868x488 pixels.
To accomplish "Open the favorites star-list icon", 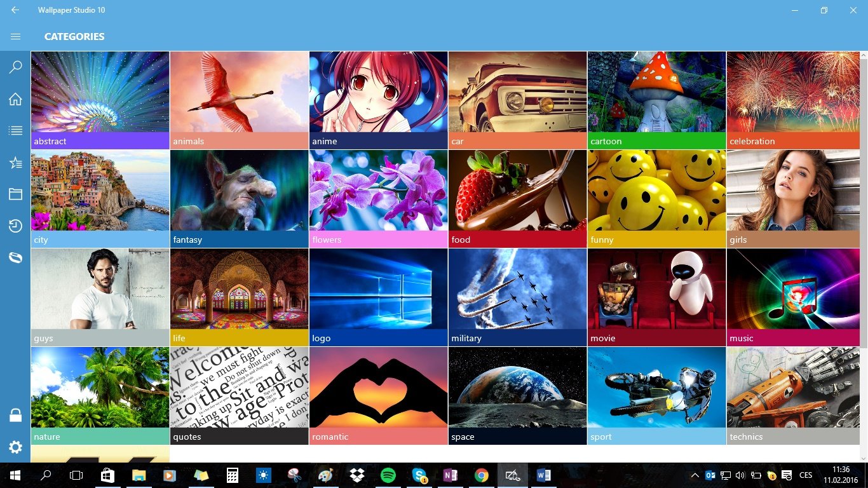I will coord(15,163).
